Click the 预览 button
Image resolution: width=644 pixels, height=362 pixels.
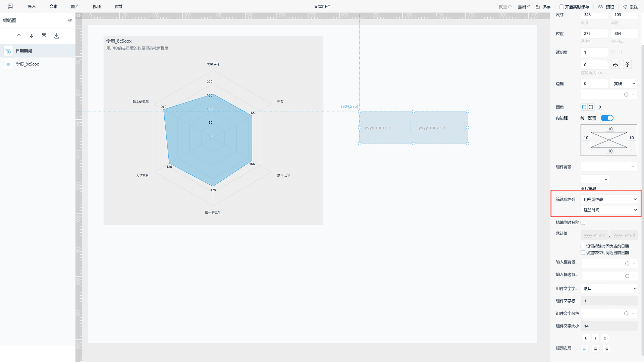606,7
